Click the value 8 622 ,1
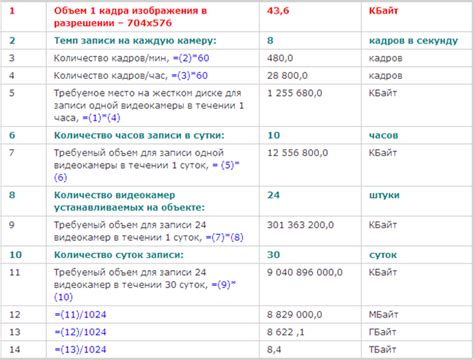The height and width of the screenshot is (360, 474). tap(286, 332)
